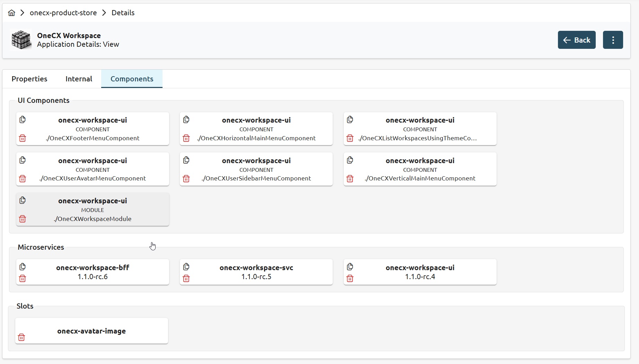Delete the OneCXWorkspaceModule entry
Screen dimensions: 639x364
pos(23,219)
